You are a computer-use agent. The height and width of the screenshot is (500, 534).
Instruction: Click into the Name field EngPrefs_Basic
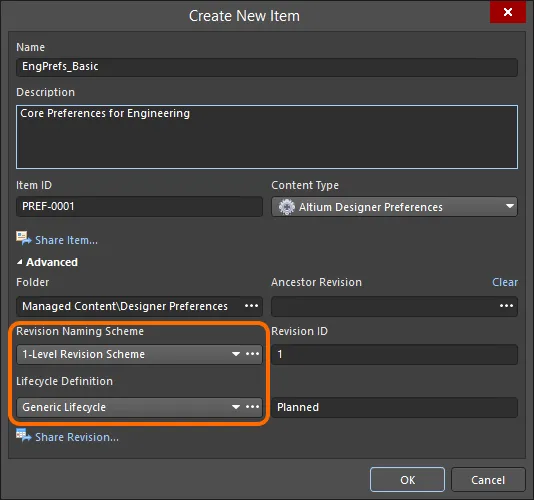pos(267,67)
